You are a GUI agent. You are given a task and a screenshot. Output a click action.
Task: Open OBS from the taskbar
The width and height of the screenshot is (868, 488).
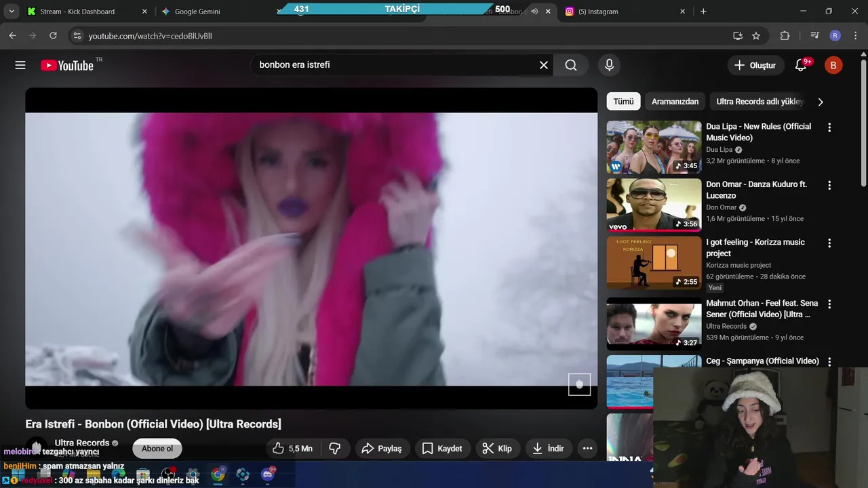pyautogui.click(x=168, y=474)
